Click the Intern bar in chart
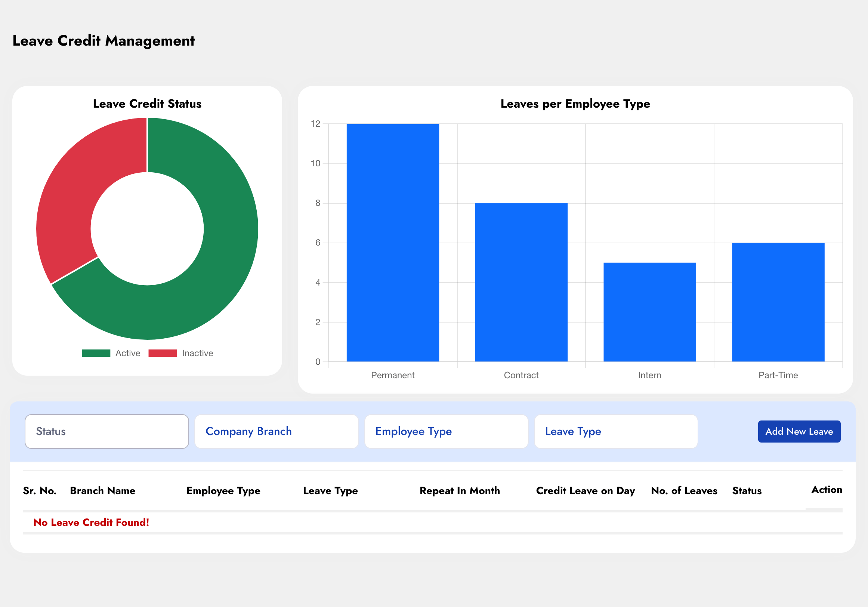Image resolution: width=868 pixels, height=607 pixels. [x=649, y=312]
